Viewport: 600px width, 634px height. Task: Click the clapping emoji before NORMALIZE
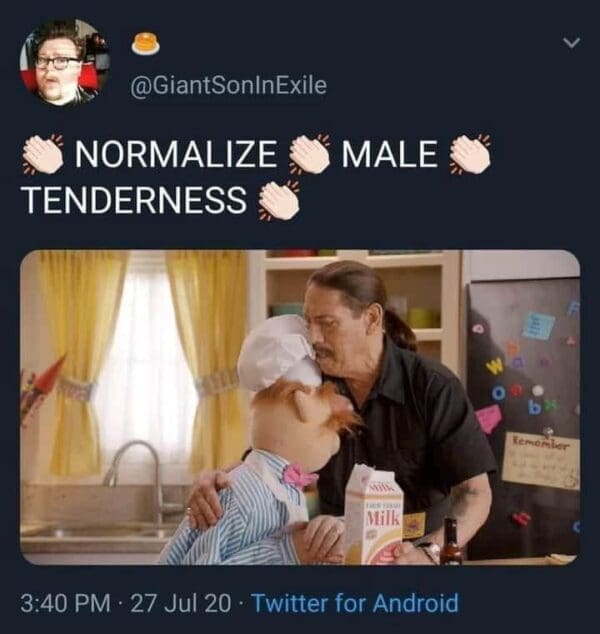43,154
